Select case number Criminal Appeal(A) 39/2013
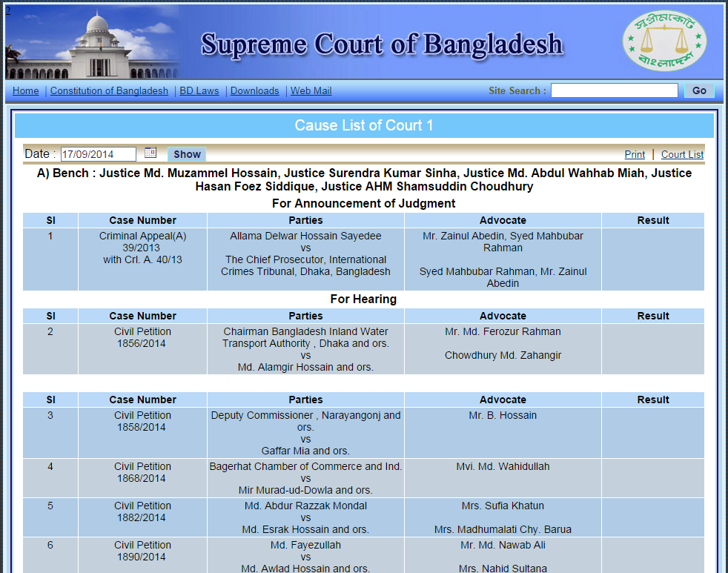 pos(142,242)
